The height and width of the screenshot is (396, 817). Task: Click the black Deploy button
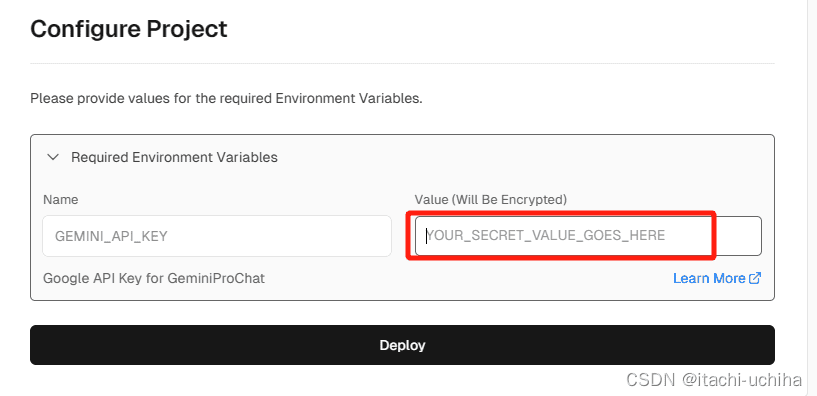[402, 345]
